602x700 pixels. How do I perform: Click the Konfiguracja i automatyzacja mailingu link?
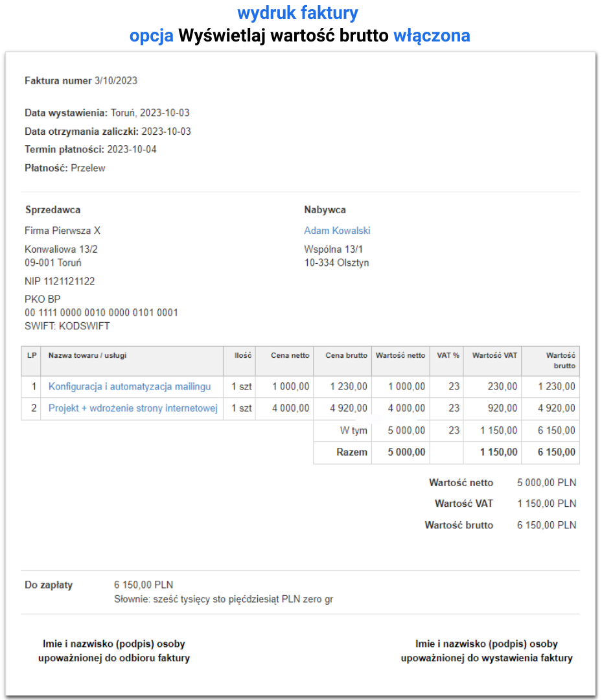pyautogui.click(x=130, y=386)
